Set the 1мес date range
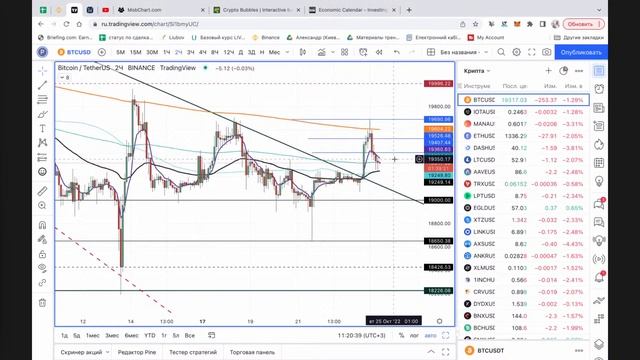Viewport: 640px width, 360px height. 93,336
